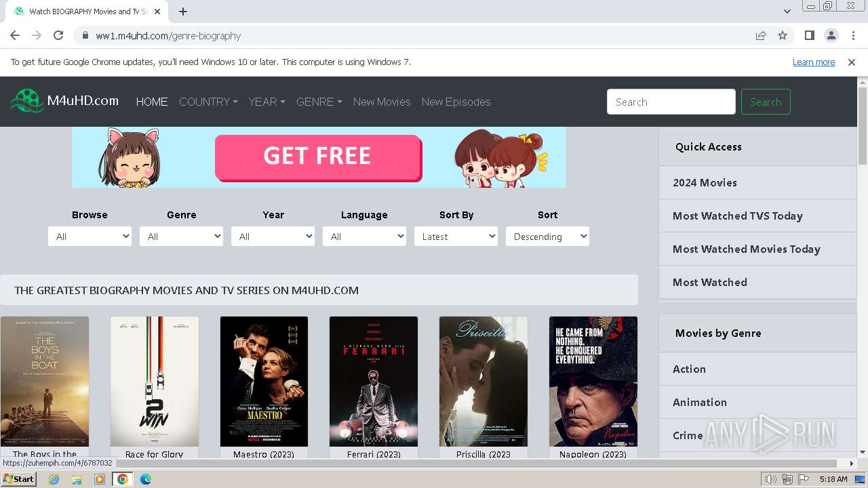Open the Race for Glory poster
The image size is (868, 488).
point(155,382)
